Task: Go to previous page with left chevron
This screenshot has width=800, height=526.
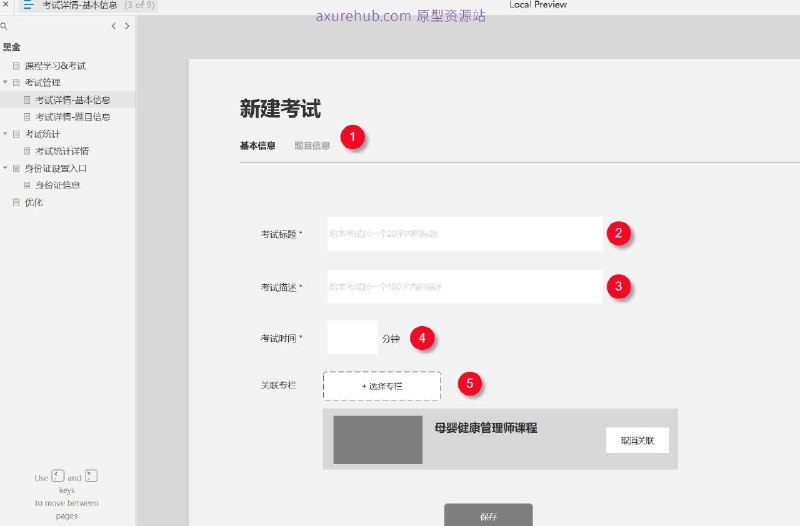Action: (113, 26)
